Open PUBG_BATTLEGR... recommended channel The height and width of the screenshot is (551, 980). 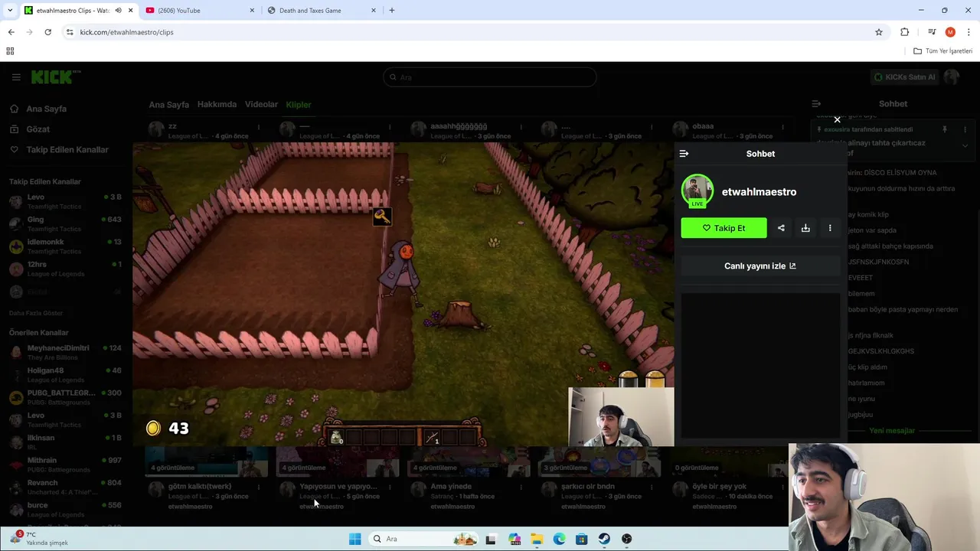pos(65,397)
